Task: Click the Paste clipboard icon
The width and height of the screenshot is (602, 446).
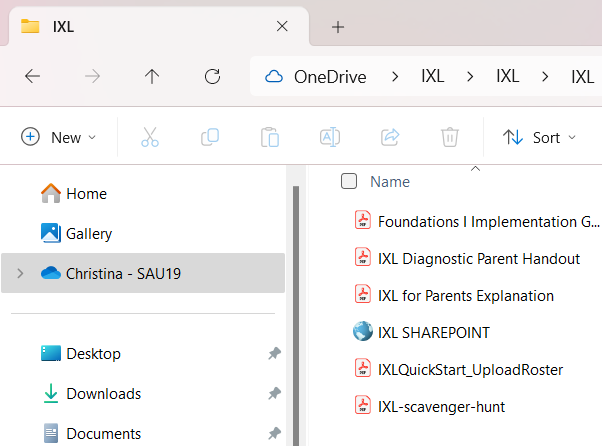Action: [x=270, y=137]
